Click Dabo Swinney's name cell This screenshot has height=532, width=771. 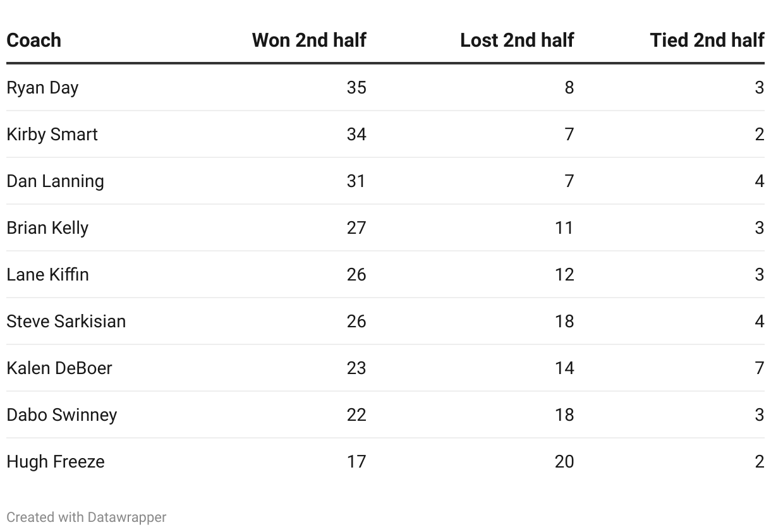coord(62,415)
